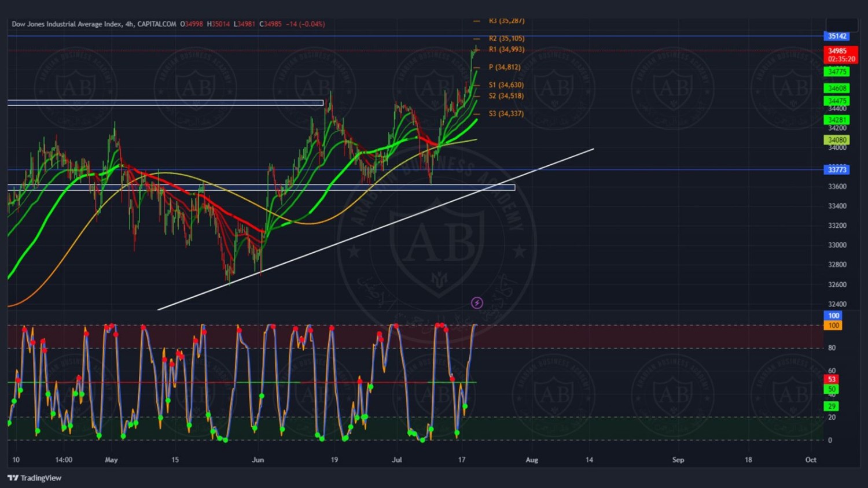This screenshot has width=868, height=488.
Task: Click the 32800 price axis label
Action: [x=837, y=265]
